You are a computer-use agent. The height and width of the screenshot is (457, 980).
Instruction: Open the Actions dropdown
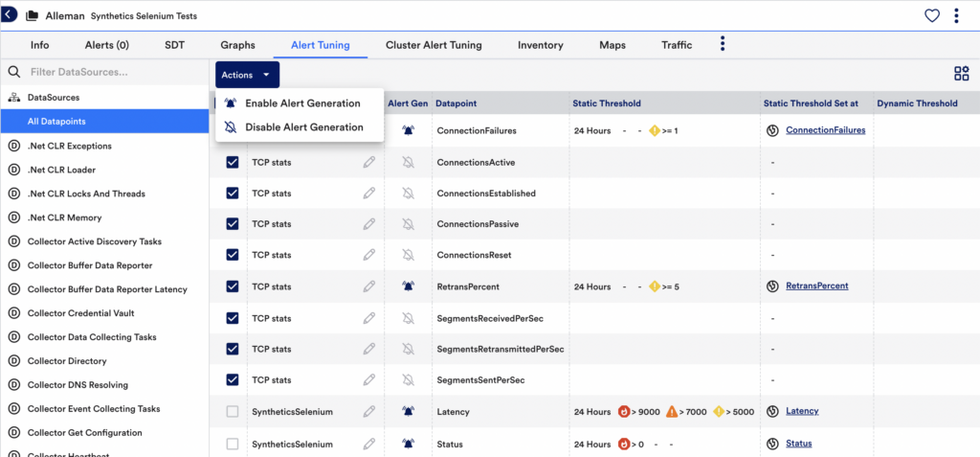click(x=247, y=75)
